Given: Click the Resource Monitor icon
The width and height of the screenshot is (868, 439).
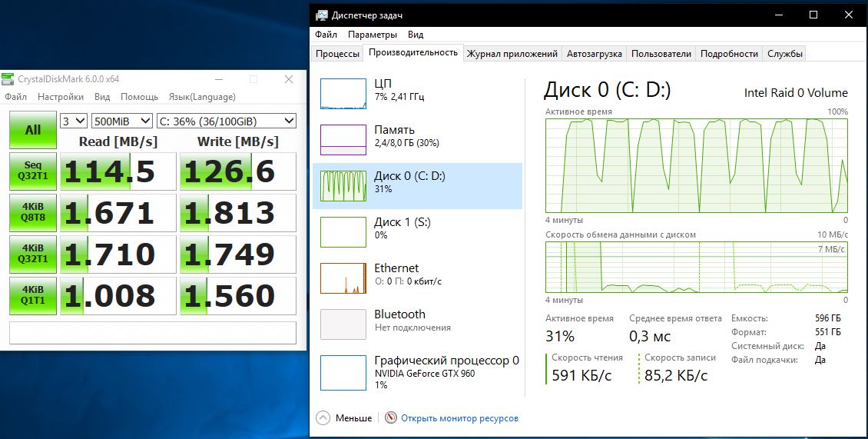Looking at the screenshot, I should [391, 418].
